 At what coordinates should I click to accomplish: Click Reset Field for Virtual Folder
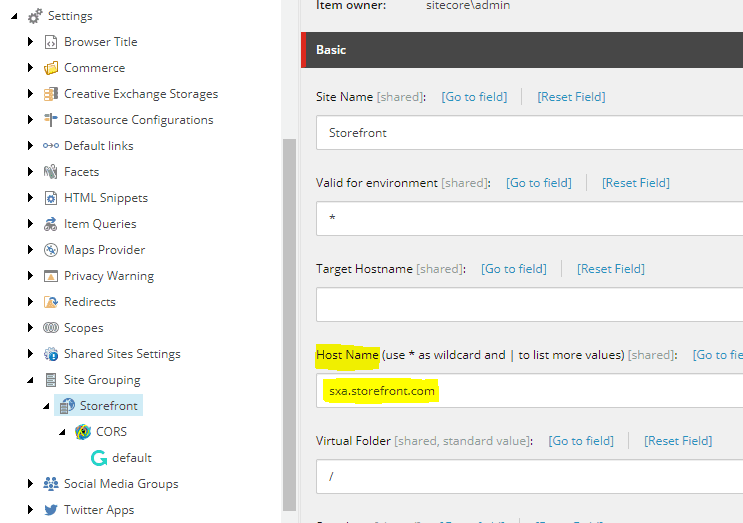678,441
